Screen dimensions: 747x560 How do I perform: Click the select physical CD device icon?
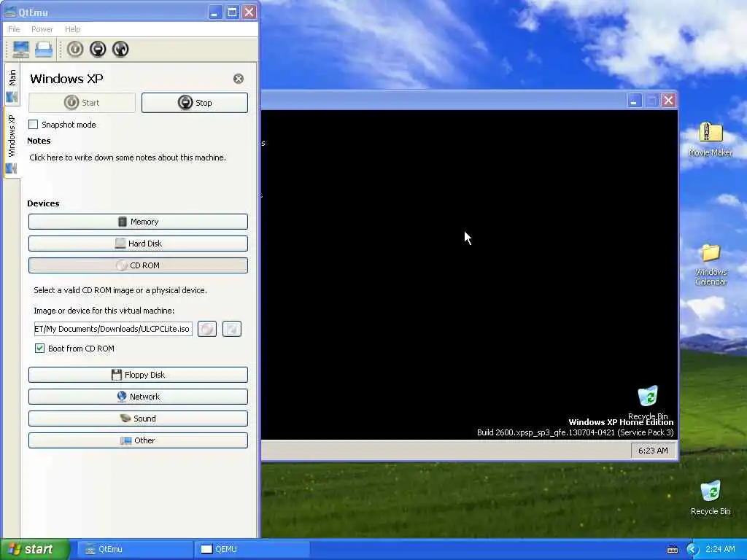point(207,329)
